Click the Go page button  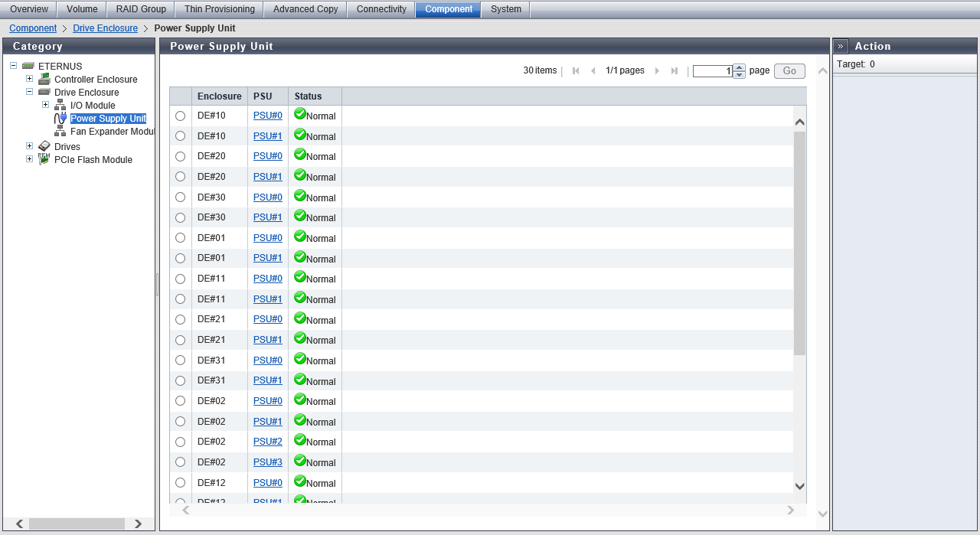tap(789, 71)
